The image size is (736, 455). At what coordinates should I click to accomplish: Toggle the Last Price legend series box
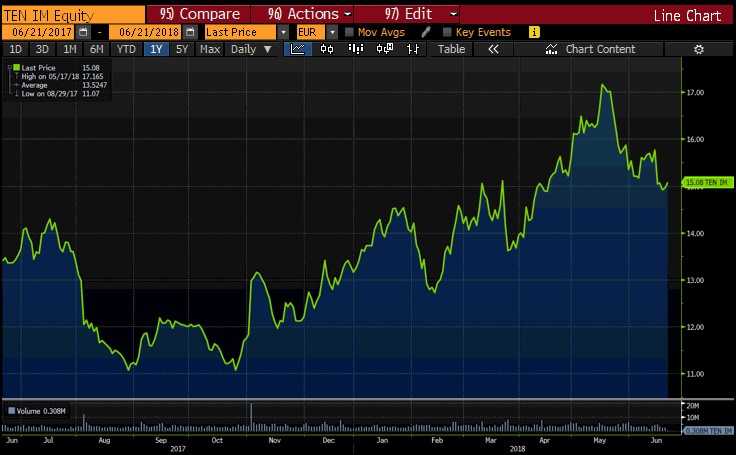click(17, 68)
